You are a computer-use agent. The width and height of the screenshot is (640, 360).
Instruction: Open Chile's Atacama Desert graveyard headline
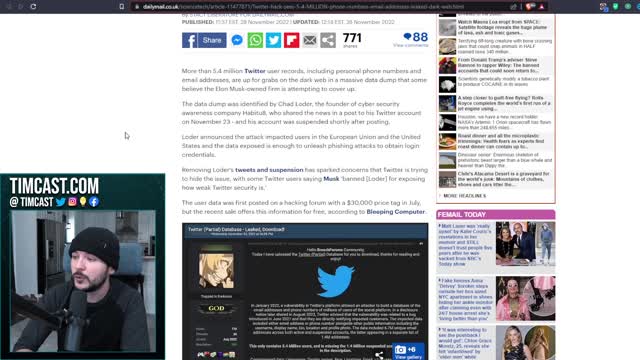[503, 179]
